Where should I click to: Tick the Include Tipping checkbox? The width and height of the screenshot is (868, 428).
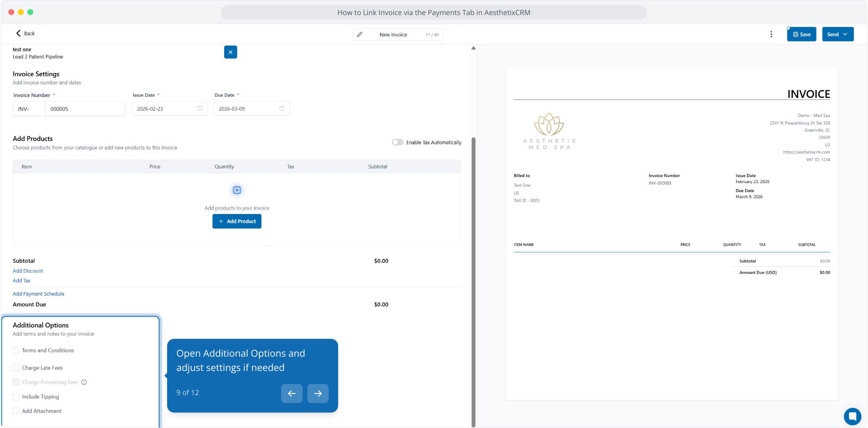click(x=16, y=397)
